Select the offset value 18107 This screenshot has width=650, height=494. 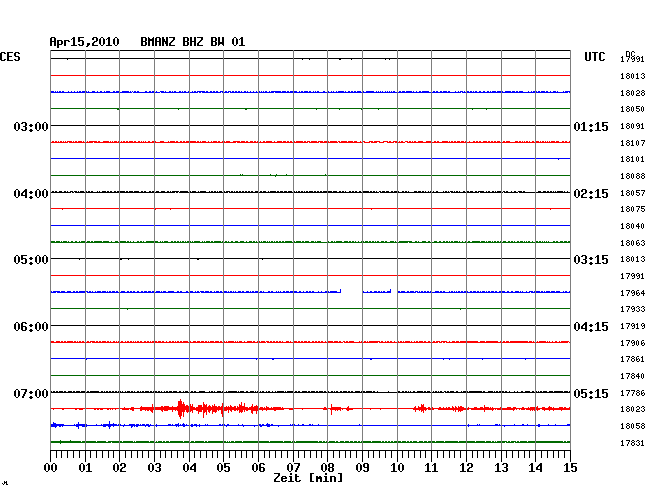coord(633,143)
